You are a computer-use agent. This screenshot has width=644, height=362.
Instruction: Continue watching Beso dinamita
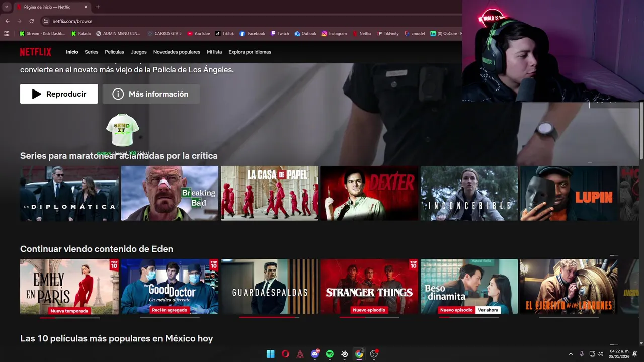point(469,287)
